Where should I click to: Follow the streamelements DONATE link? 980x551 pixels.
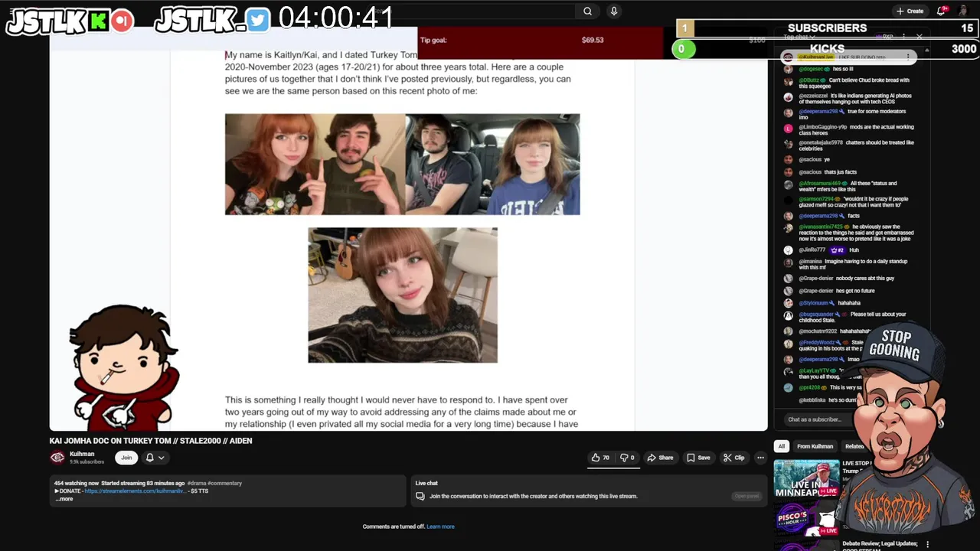pyautogui.click(x=136, y=491)
